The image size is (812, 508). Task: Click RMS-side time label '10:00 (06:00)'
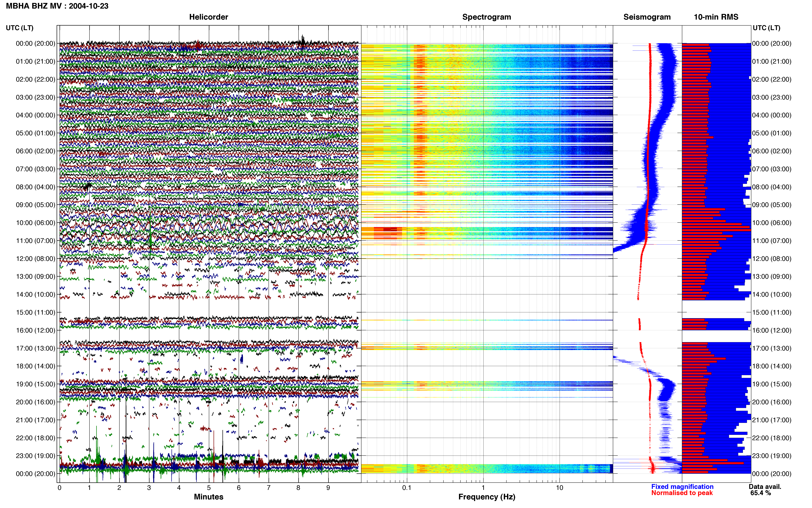[772, 223]
